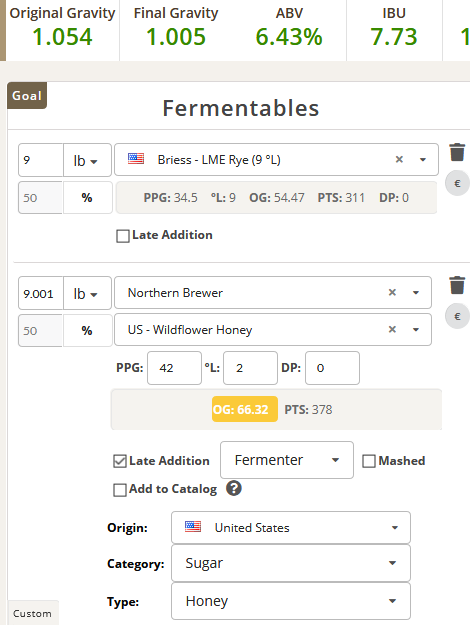Delete the Briess LME Rye fermentable
This screenshot has width=470, height=625.
457,152
